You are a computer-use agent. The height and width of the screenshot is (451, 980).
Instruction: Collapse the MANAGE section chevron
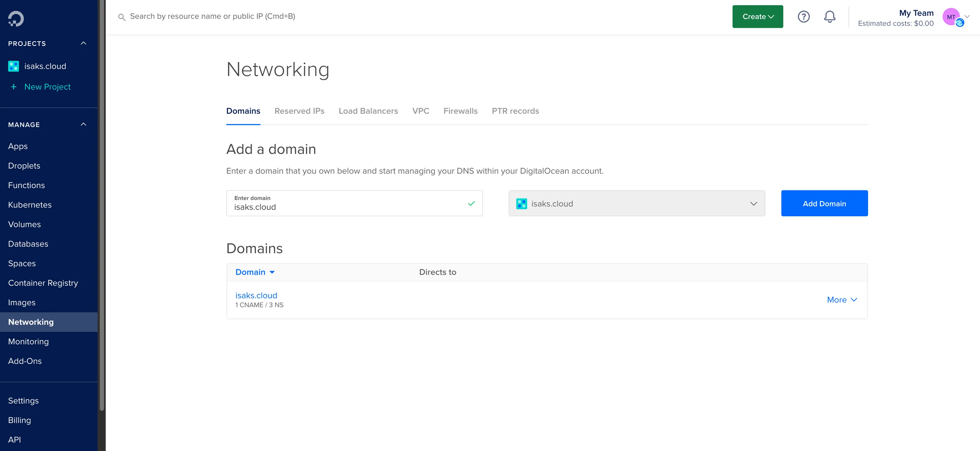click(83, 124)
